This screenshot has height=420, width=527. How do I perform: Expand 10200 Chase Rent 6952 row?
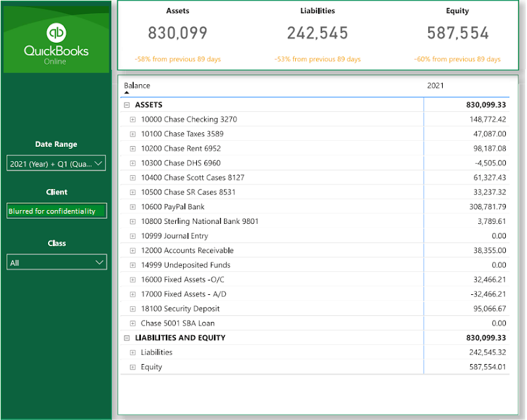click(x=133, y=149)
